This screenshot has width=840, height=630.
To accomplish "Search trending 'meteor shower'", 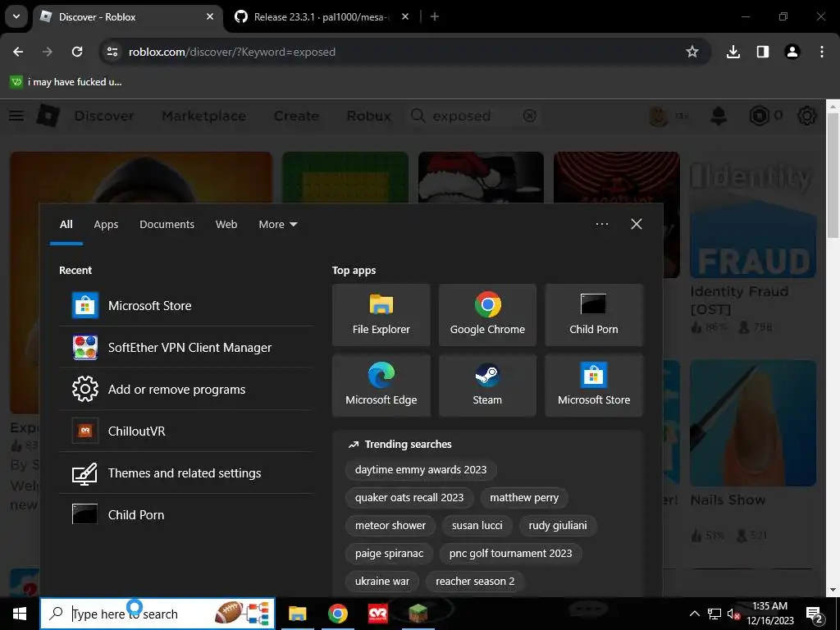I will click(x=390, y=526).
